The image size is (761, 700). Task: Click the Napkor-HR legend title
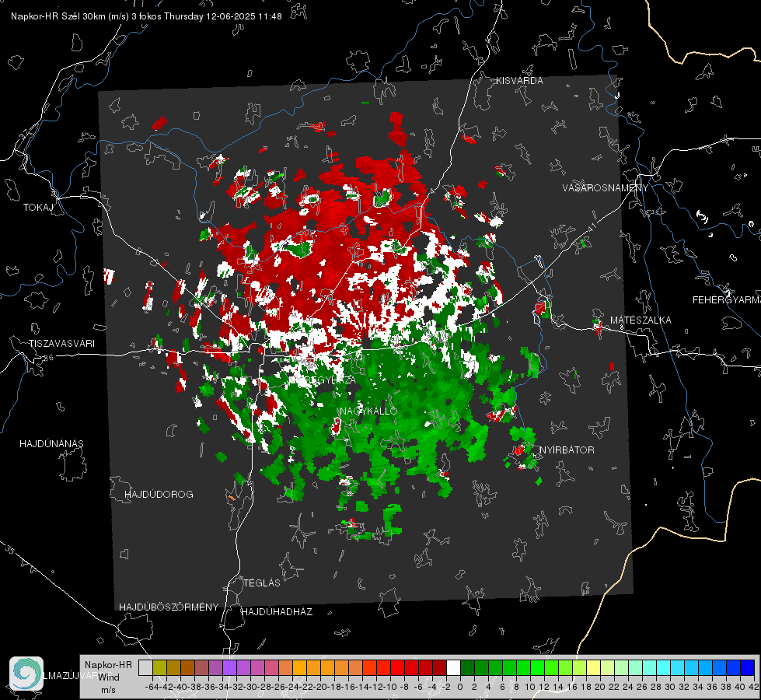[x=108, y=665]
